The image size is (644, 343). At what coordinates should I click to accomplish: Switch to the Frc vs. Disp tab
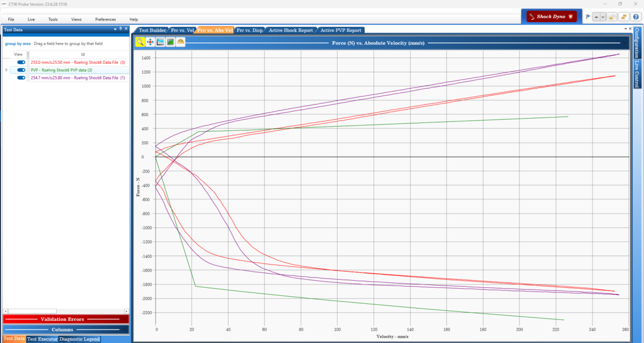(250, 31)
